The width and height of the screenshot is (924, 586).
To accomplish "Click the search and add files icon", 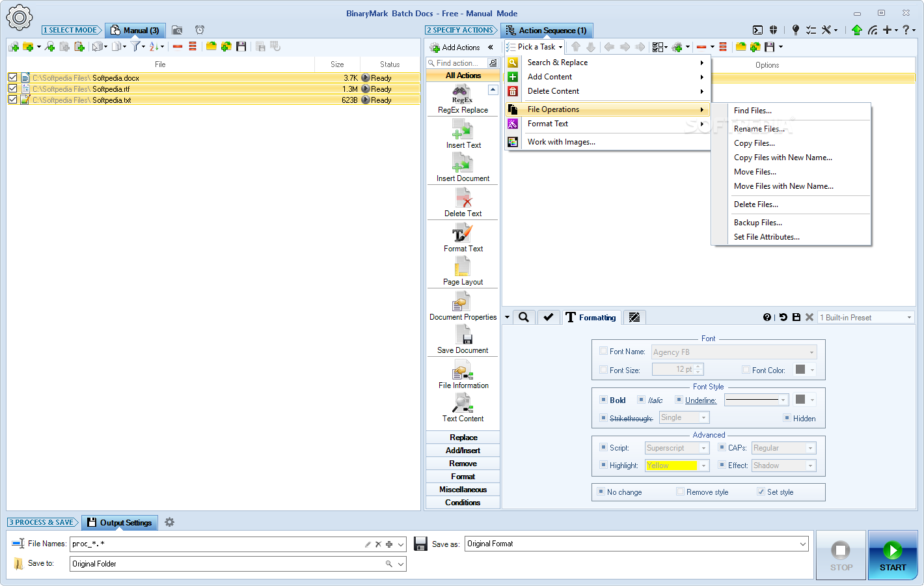I will pos(49,47).
